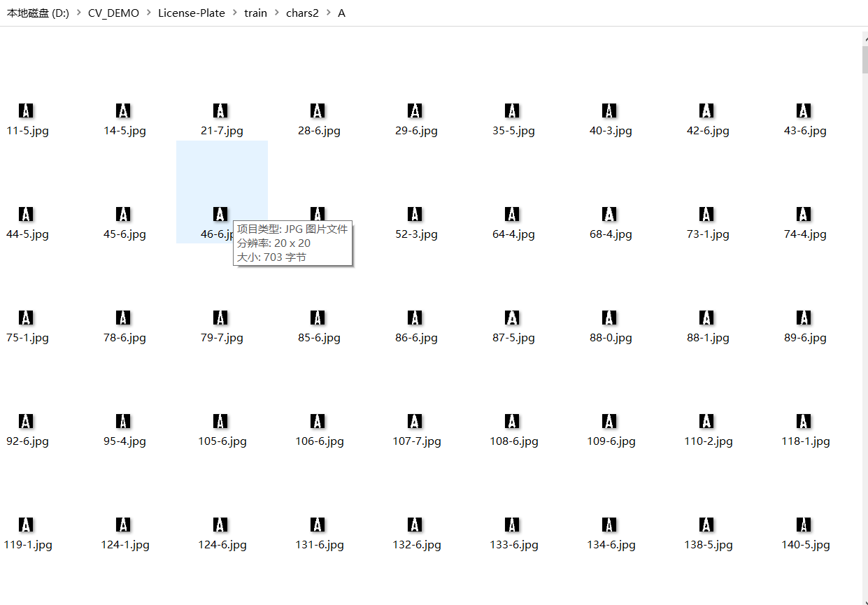The width and height of the screenshot is (868, 605).
Task: Pick the 85-6.jpg file icon
Action: 318,318
